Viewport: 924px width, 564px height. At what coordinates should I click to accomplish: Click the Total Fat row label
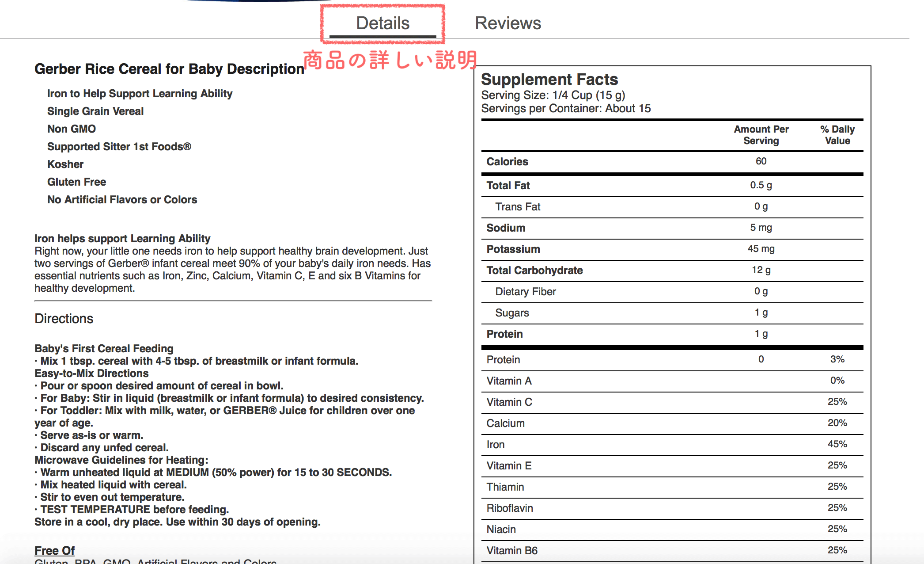pos(508,186)
